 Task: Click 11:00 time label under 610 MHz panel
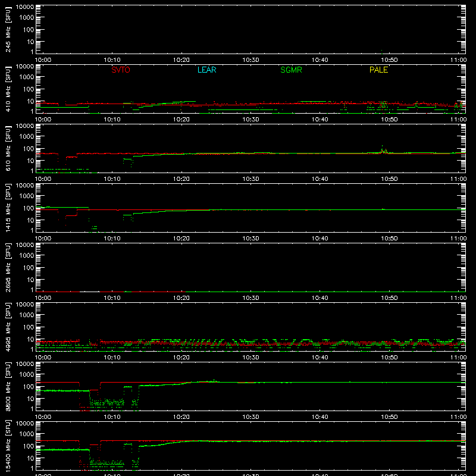click(458, 179)
